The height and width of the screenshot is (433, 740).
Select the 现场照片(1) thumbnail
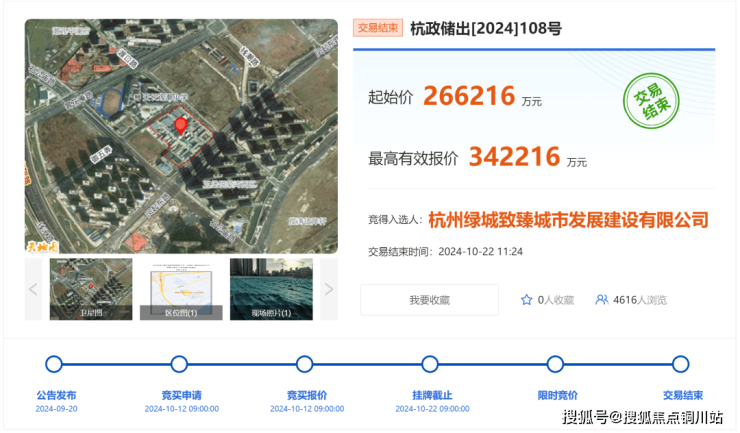tap(271, 289)
